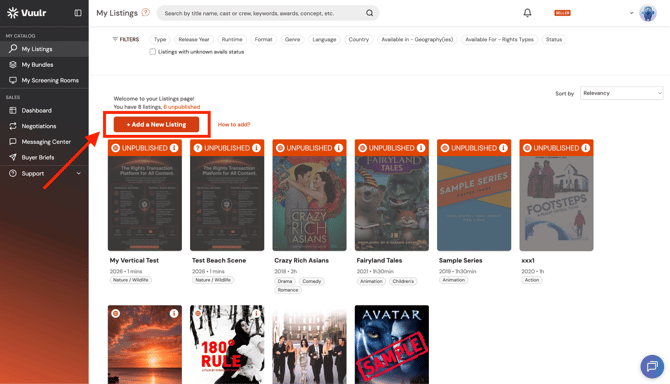Open the notifications bell
Image resolution: width=670 pixels, height=384 pixels.
point(527,13)
